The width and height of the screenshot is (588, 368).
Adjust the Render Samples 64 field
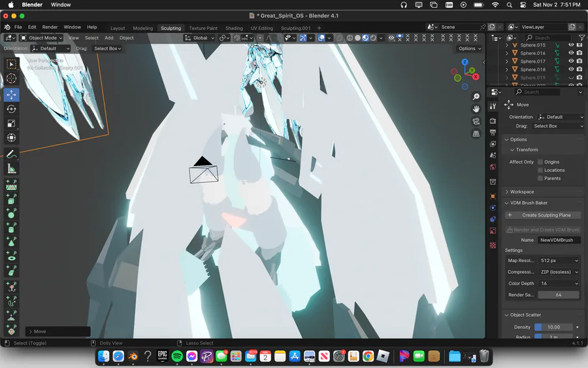559,295
